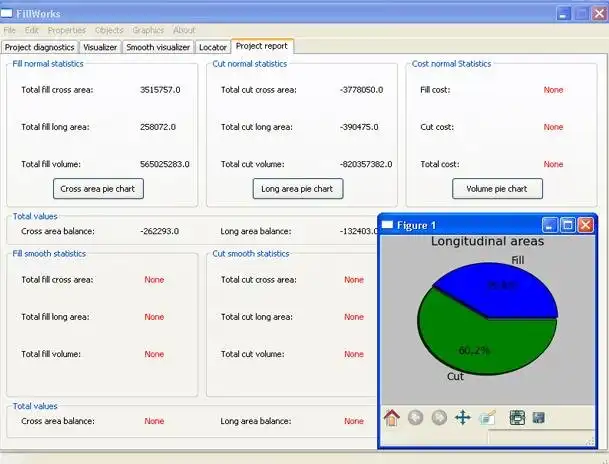Click the Longitudinal areas chart title

(487, 241)
